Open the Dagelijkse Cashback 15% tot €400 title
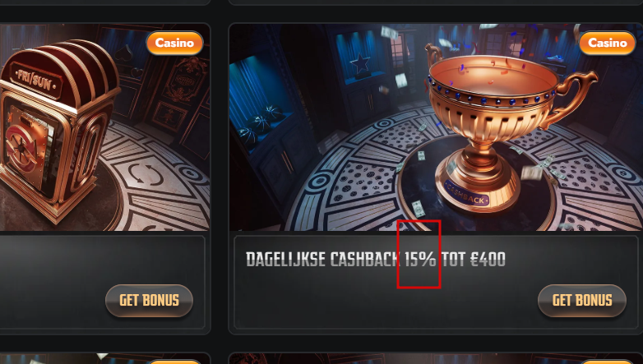Screen dimensions: 643x364 click(x=376, y=260)
